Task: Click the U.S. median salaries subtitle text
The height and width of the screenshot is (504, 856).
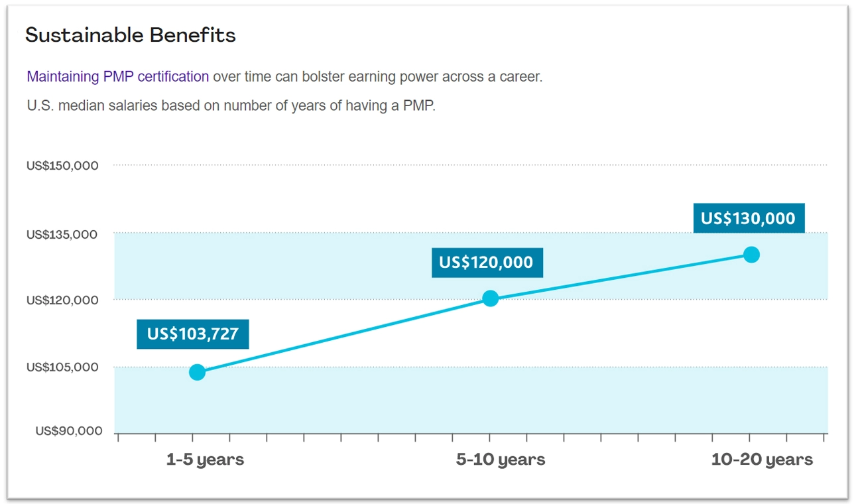Action: pos(231,106)
